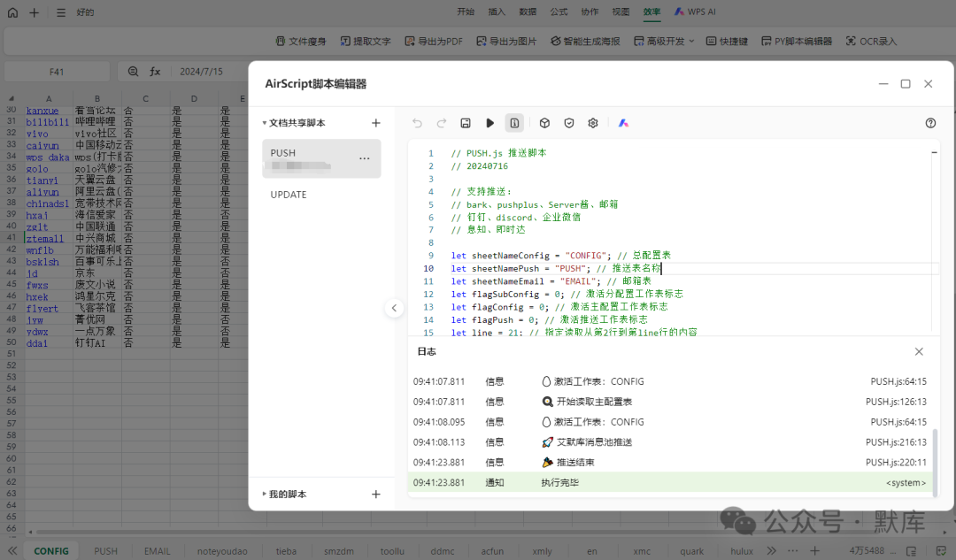Switch to the PUSH sheet tab
956x560 pixels.
click(x=105, y=551)
